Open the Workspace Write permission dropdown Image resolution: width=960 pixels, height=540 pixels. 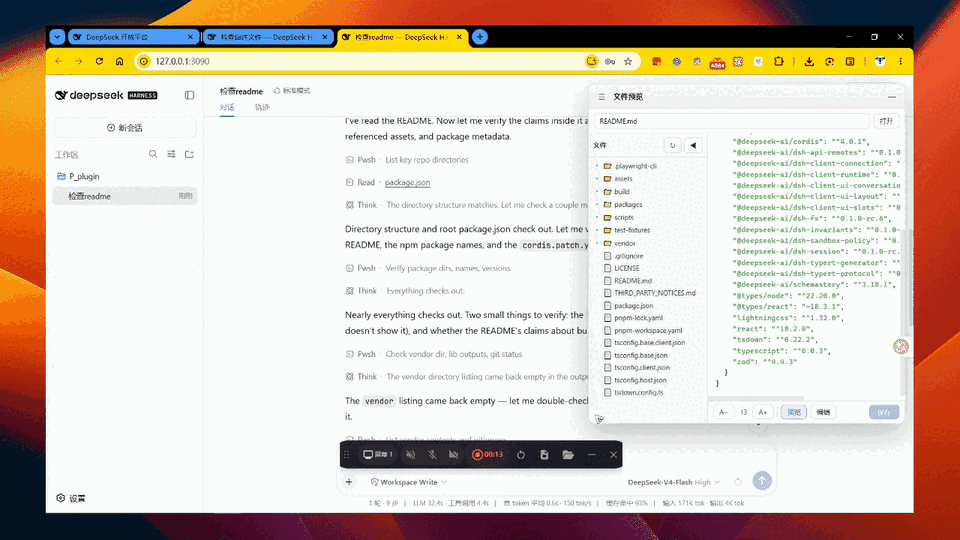[x=408, y=482]
